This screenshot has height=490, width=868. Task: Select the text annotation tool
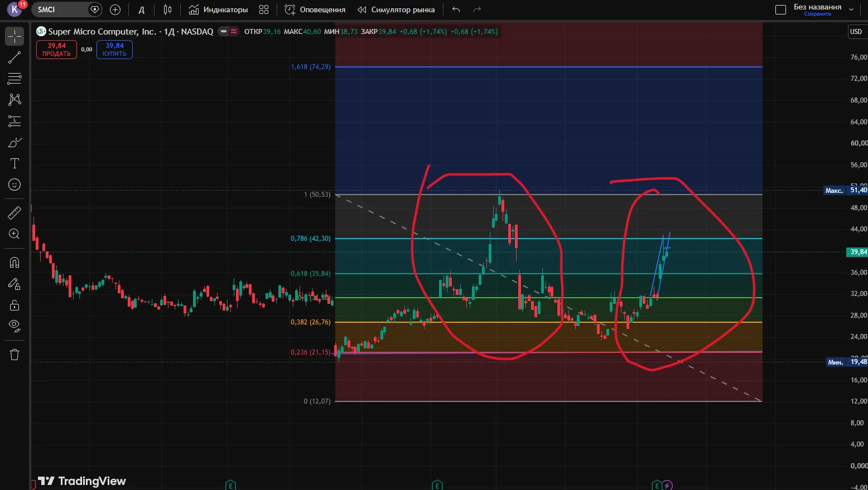click(x=15, y=163)
